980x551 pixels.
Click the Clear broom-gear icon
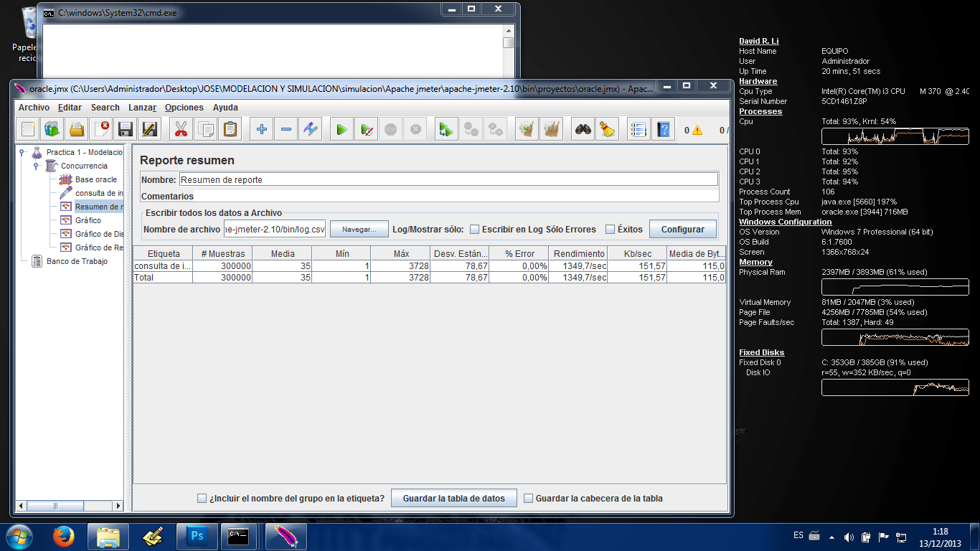[x=527, y=129]
